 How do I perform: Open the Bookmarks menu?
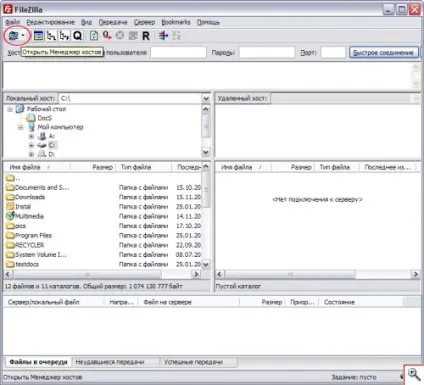pos(176,22)
